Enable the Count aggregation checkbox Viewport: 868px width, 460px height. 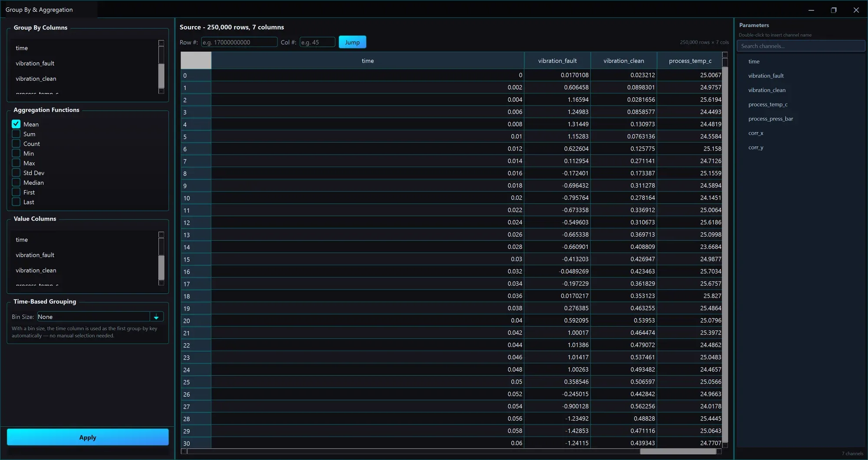tap(16, 144)
